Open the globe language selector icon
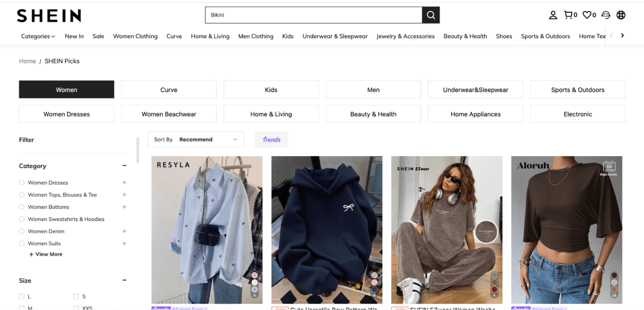The image size is (644, 310). [x=621, y=15]
